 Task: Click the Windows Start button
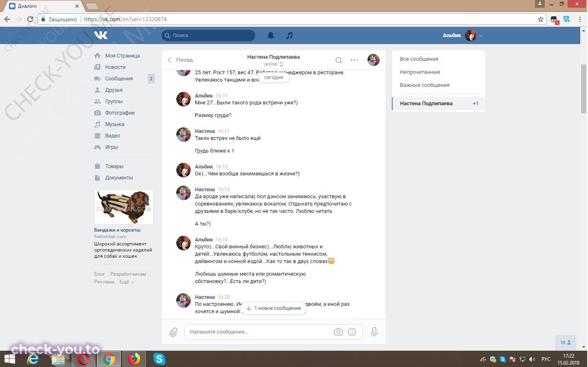(x=10, y=359)
